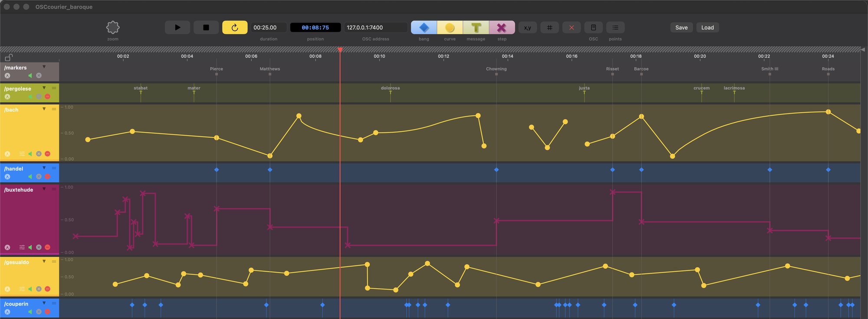Collapse the /bach track triangle

44,109
